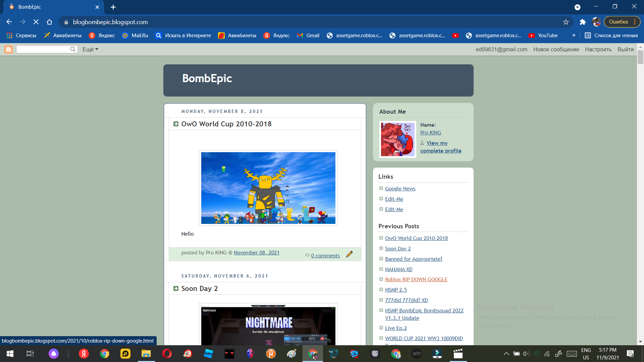
Task: Click the site lock icon in address bar
Action: (x=66, y=22)
